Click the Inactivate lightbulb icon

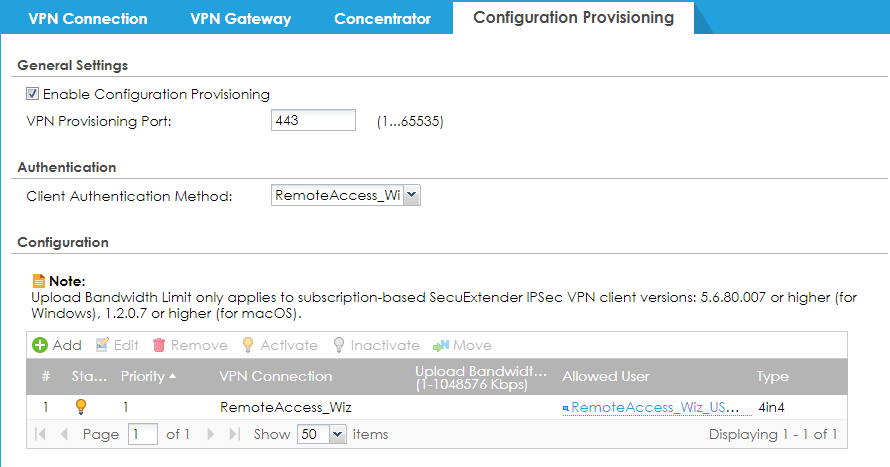click(339, 345)
